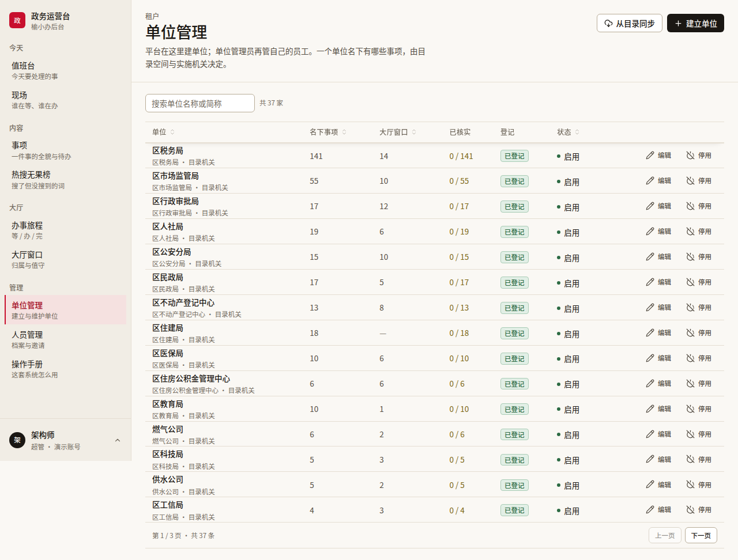Click the disable icon for 区教育局

click(690, 409)
